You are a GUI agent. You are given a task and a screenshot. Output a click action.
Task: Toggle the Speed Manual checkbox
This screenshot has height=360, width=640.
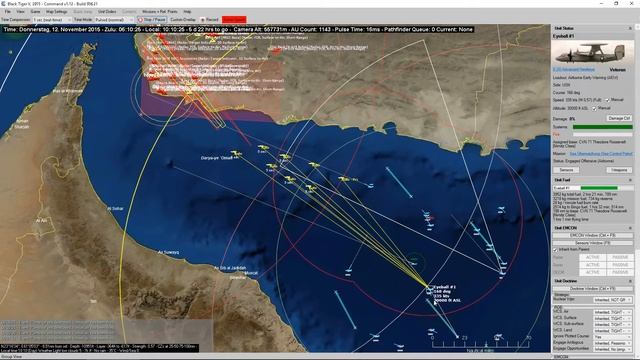pos(607,100)
